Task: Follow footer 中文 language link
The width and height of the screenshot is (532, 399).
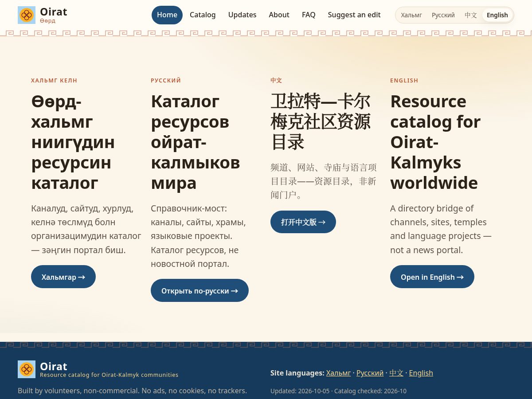Action: tap(396, 373)
